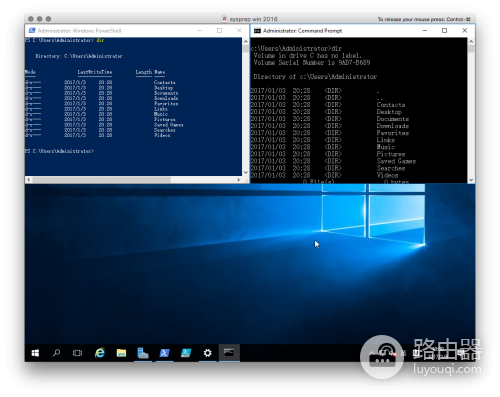Launch Internet Explorer from the taskbar
The image size is (500, 397).
coord(100,353)
